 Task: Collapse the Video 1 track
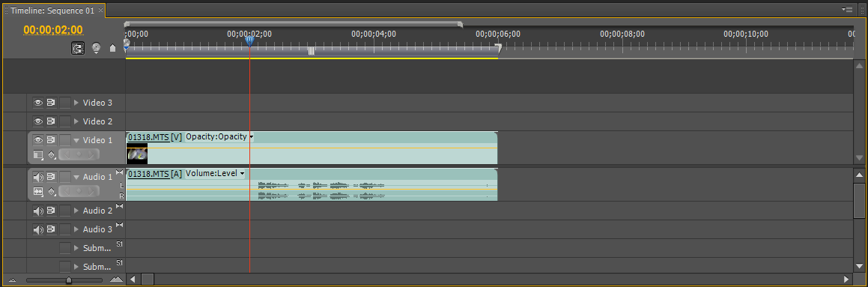click(76, 141)
